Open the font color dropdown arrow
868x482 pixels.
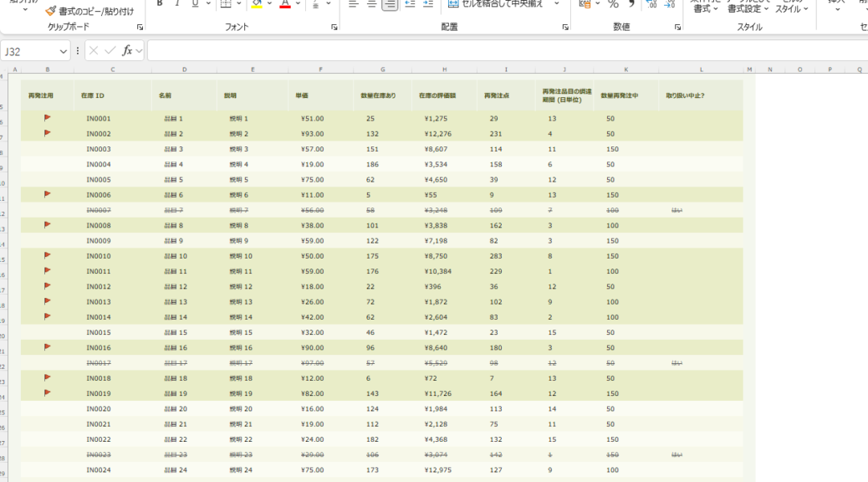pos(298,4)
